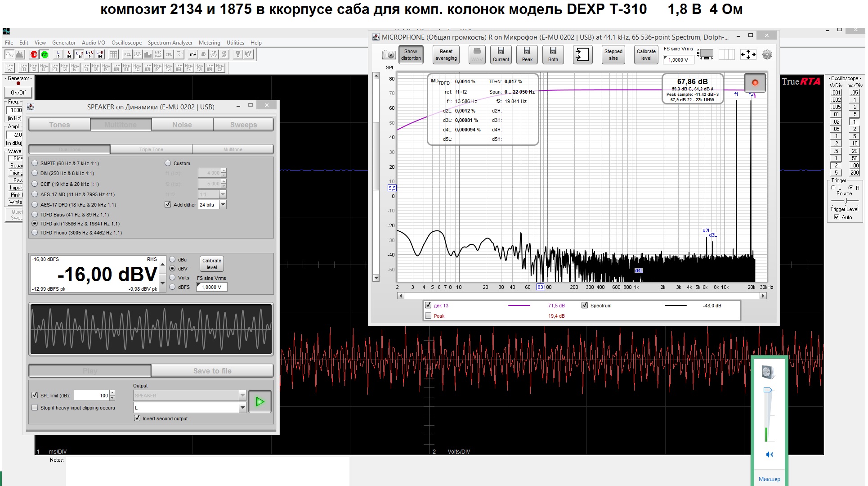Toggle the Invert second output checkbox
This screenshot has height=486, width=868.
[138, 418]
